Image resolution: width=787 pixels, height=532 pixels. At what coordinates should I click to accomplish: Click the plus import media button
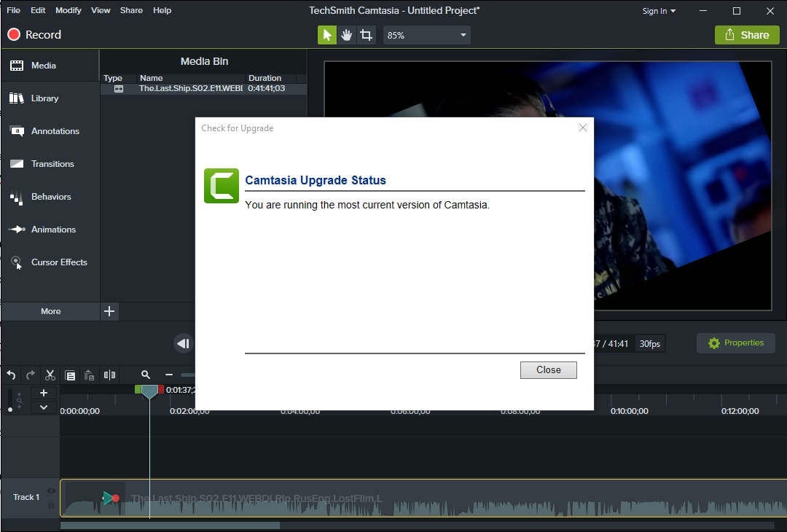point(109,311)
